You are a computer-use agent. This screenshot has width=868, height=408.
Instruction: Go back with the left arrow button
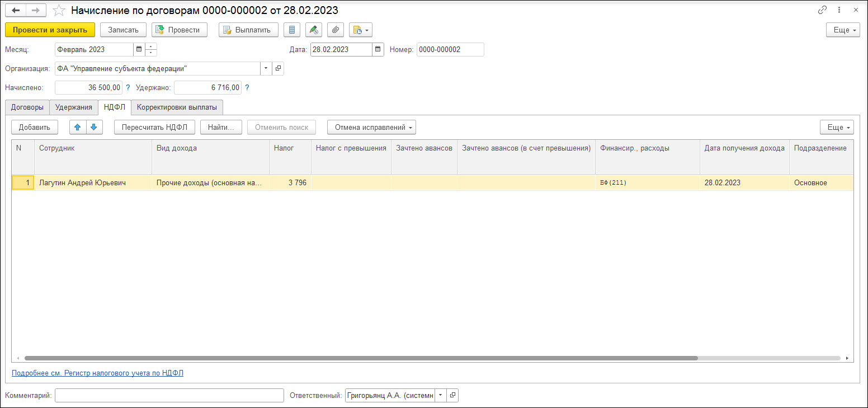[x=16, y=10]
